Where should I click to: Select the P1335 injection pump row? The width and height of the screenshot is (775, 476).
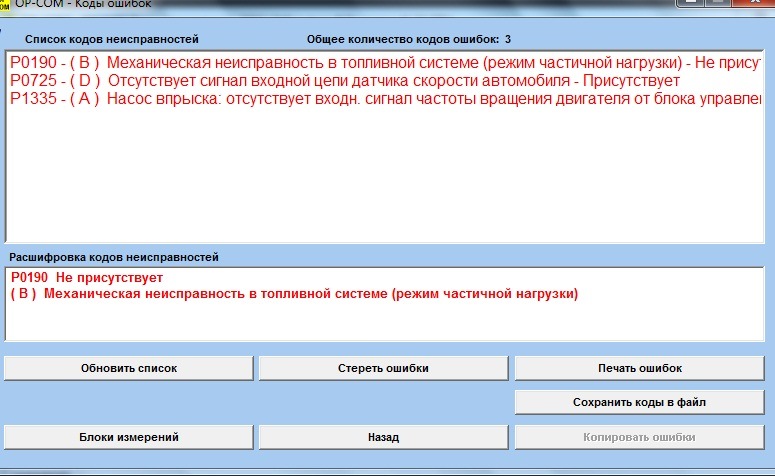pos(385,99)
